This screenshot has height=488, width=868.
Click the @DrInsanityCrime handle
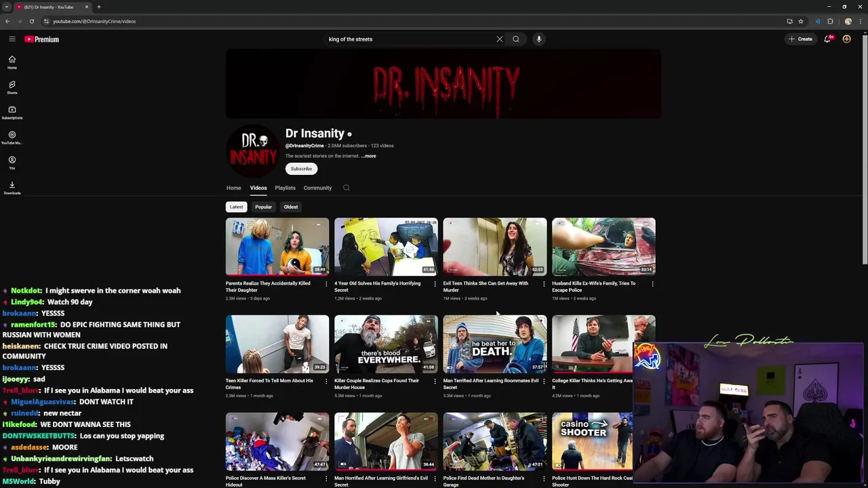(x=304, y=146)
